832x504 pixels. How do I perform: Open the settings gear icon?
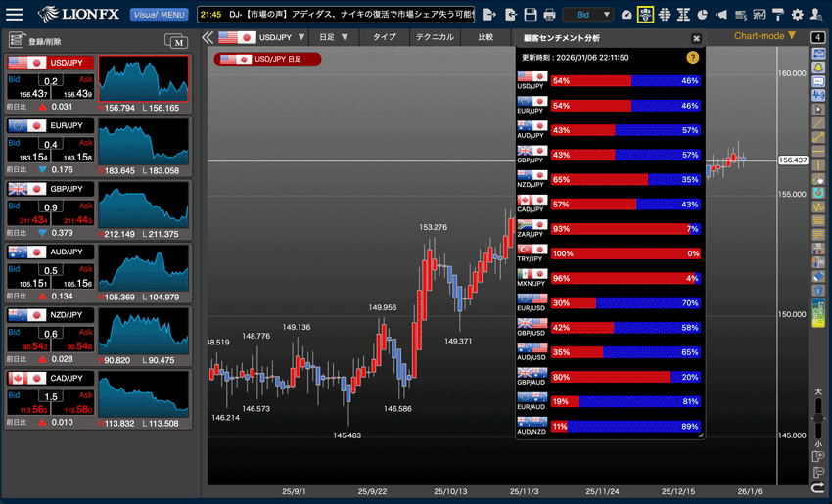pos(797,15)
